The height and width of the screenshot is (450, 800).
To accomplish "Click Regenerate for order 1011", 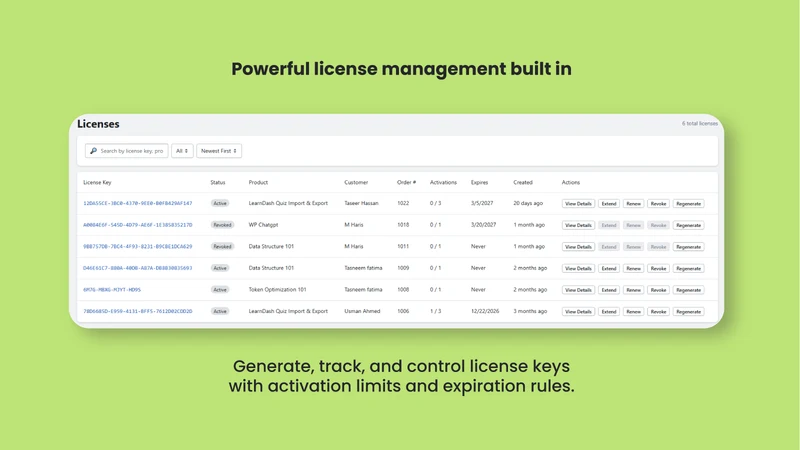I will 688,247.
